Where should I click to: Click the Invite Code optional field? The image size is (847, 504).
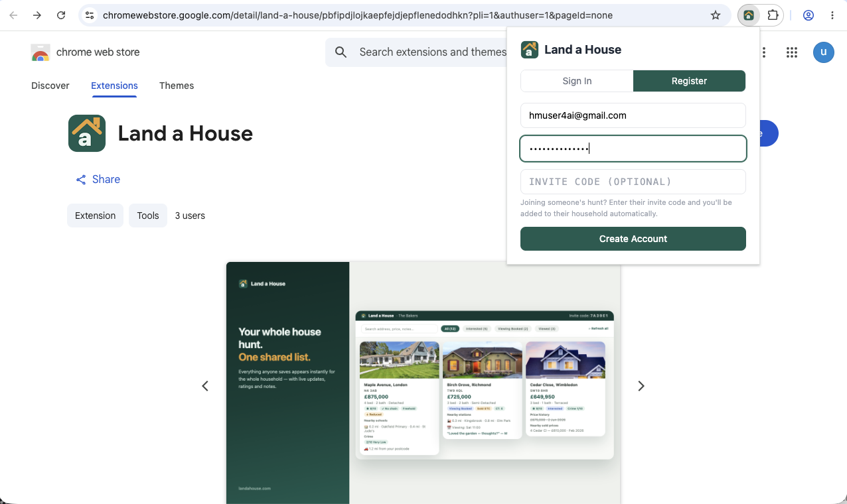coord(633,182)
